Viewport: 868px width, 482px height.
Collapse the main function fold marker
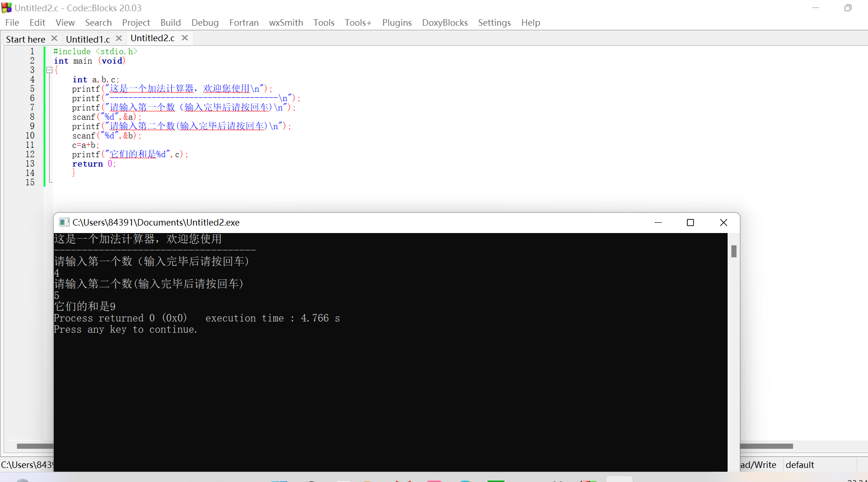coord(49,70)
